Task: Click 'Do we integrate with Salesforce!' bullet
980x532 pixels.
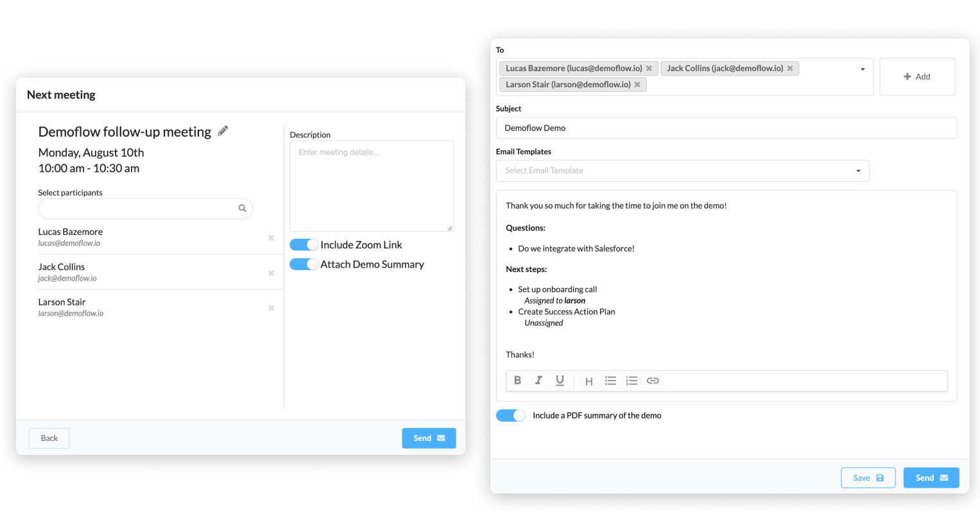Action: click(x=576, y=248)
